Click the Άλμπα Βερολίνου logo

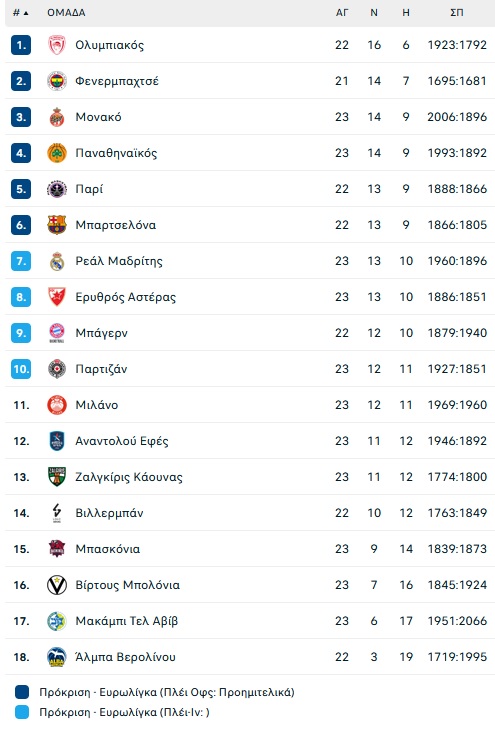[x=57, y=657]
